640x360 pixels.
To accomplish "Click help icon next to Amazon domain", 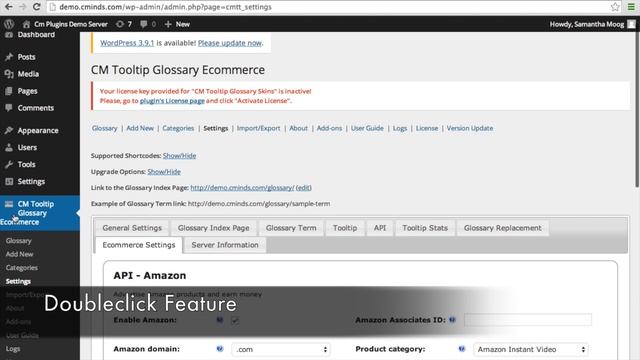I will tap(220, 349).
